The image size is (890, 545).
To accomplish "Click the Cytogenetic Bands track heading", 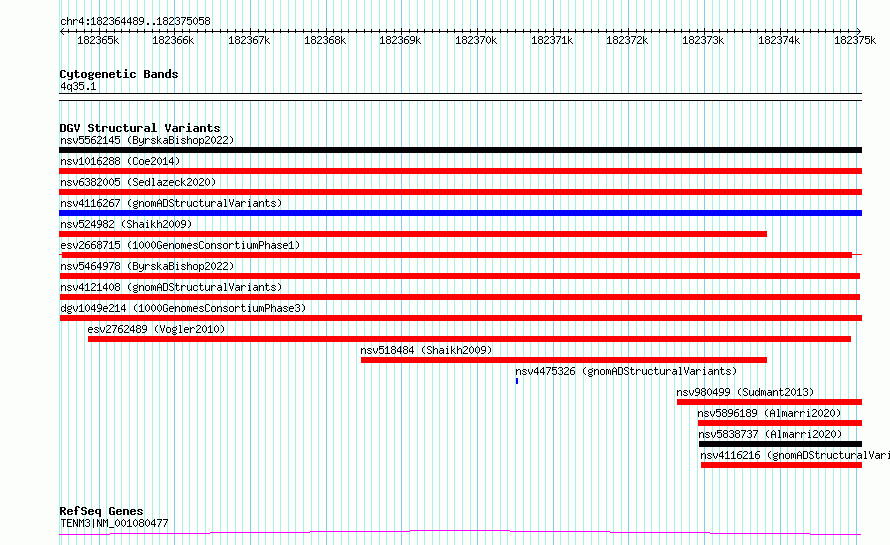I will [x=119, y=74].
